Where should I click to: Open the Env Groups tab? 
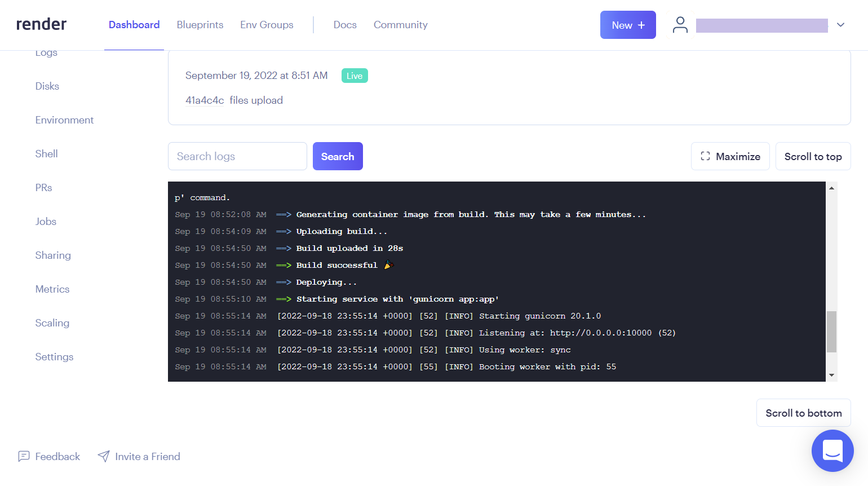point(267,24)
